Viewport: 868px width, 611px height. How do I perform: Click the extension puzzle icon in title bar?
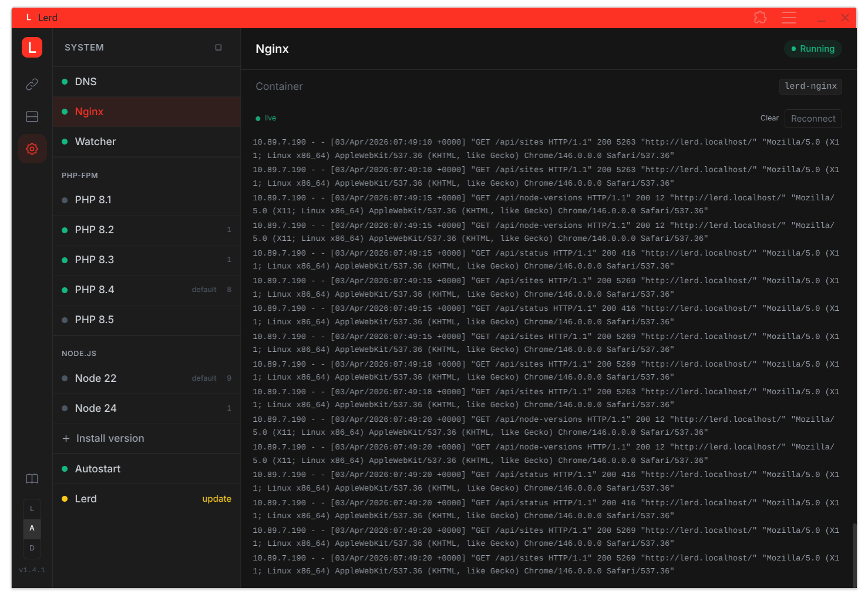[x=760, y=18]
